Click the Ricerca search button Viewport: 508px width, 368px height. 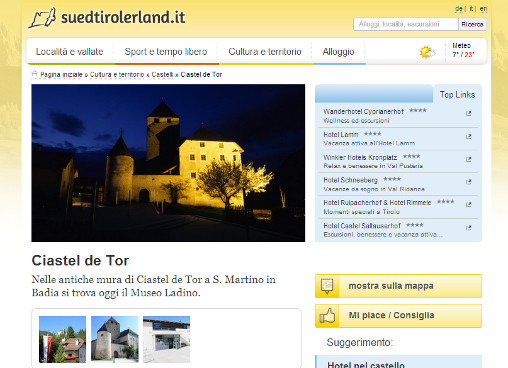pyautogui.click(x=472, y=24)
